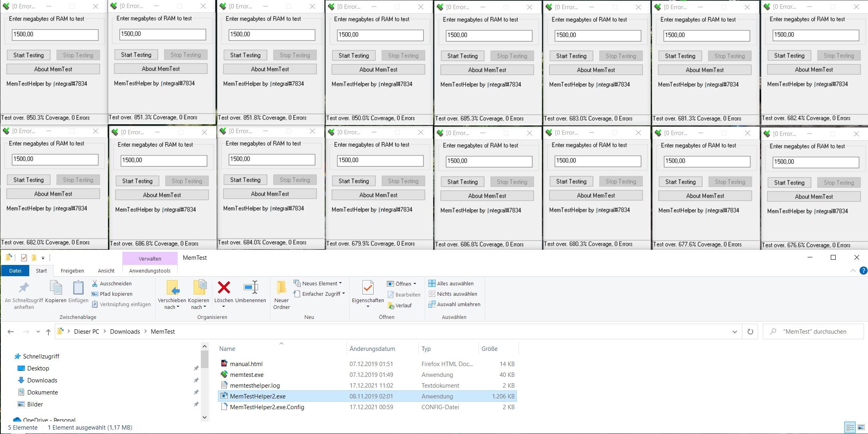The image size is (868, 434).
Task: Click Start Testing in the 676.6% Coverage window
Action: (789, 183)
